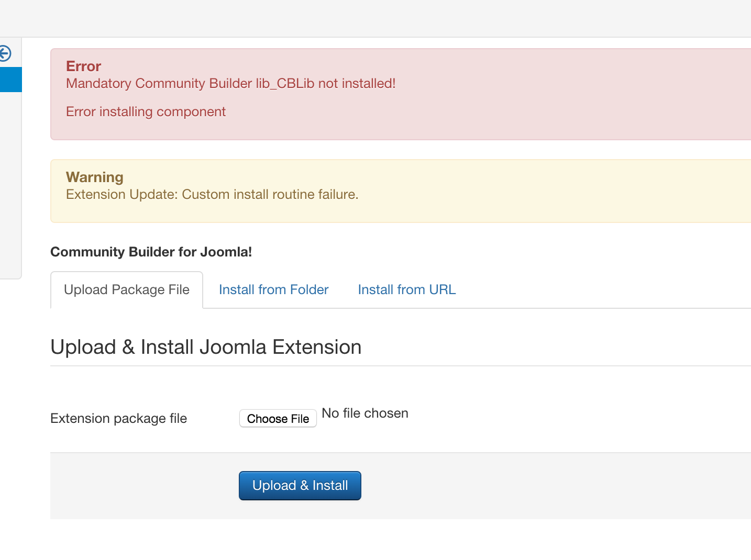The image size is (751, 560).
Task: Click the 'Community Builder for Joomla!' heading
Action: click(151, 252)
